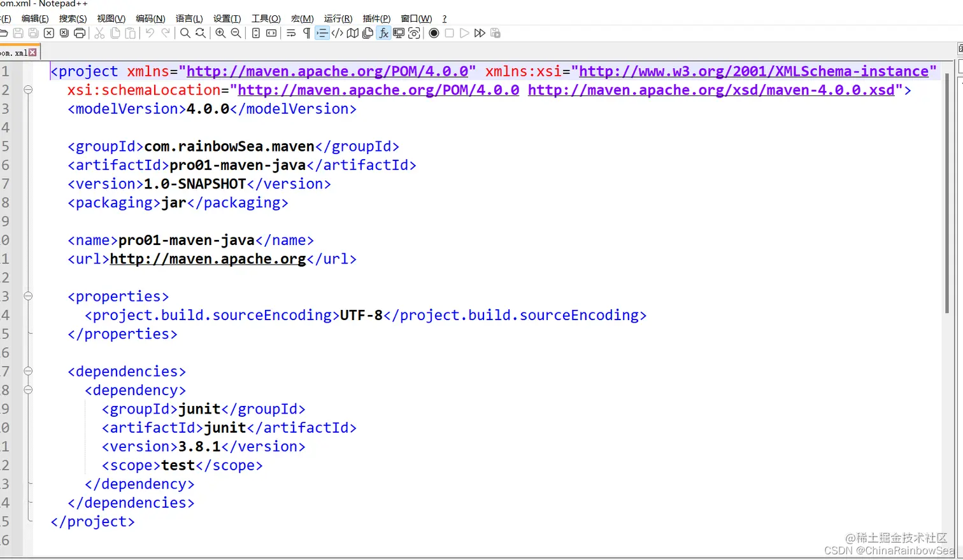Open the 搜索(S) menu
This screenshot has width=963, height=560.
[73, 18]
